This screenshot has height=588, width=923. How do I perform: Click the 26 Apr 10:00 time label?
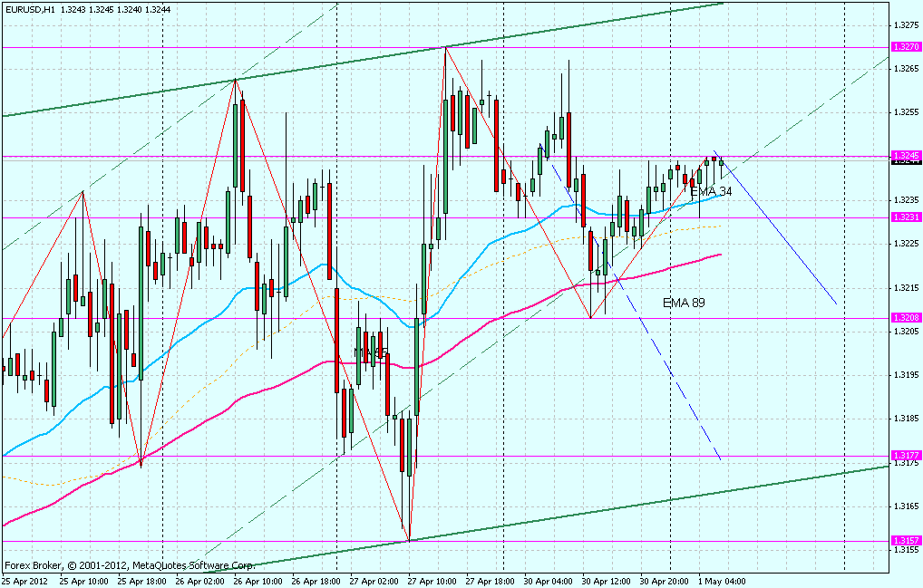257,582
